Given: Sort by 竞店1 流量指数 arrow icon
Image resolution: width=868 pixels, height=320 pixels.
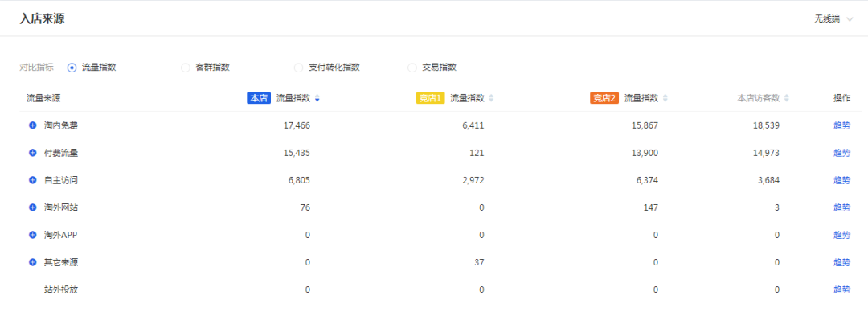Looking at the screenshot, I should [x=491, y=99].
